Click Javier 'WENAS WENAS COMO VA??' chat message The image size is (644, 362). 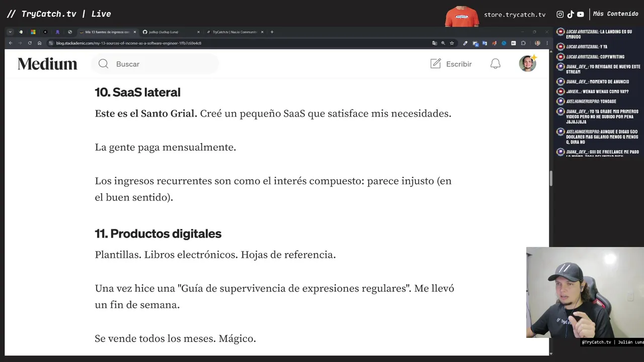coord(597,92)
